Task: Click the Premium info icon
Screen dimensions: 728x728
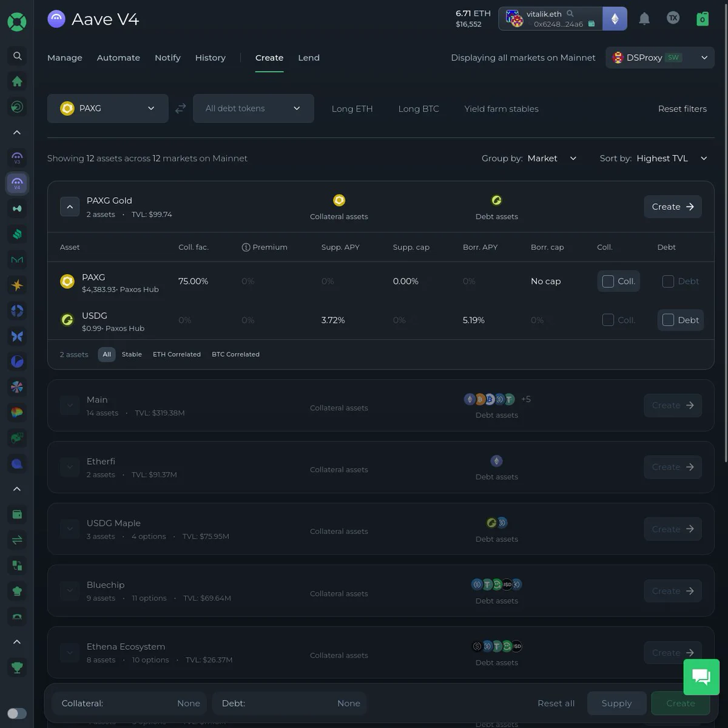Action: (246, 247)
